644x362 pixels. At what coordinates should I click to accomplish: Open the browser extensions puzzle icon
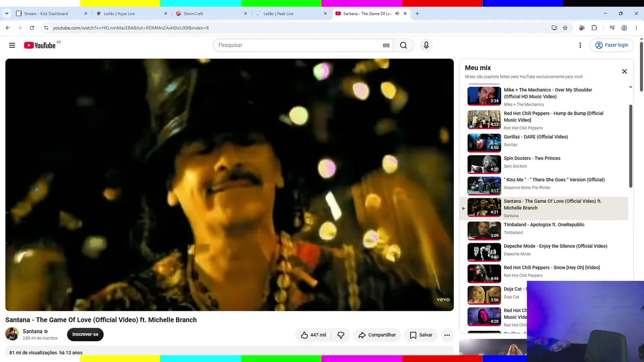tap(594, 28)
